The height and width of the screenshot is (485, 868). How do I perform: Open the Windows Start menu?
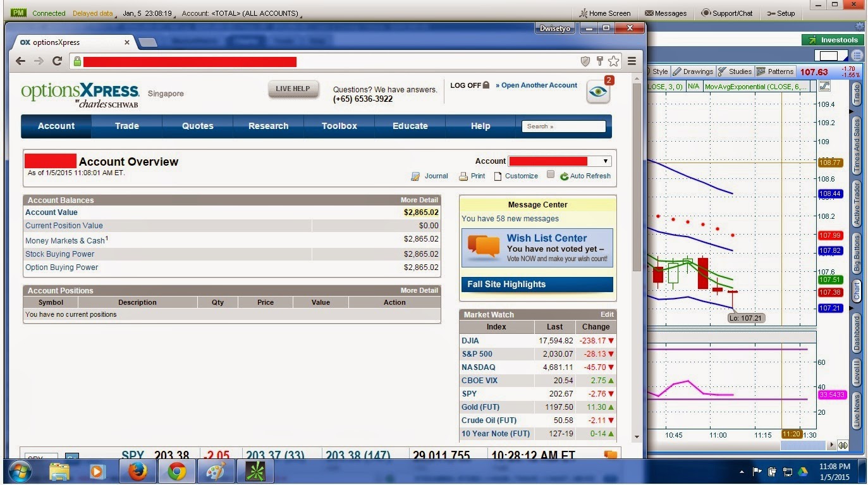[x=20, y=472]
